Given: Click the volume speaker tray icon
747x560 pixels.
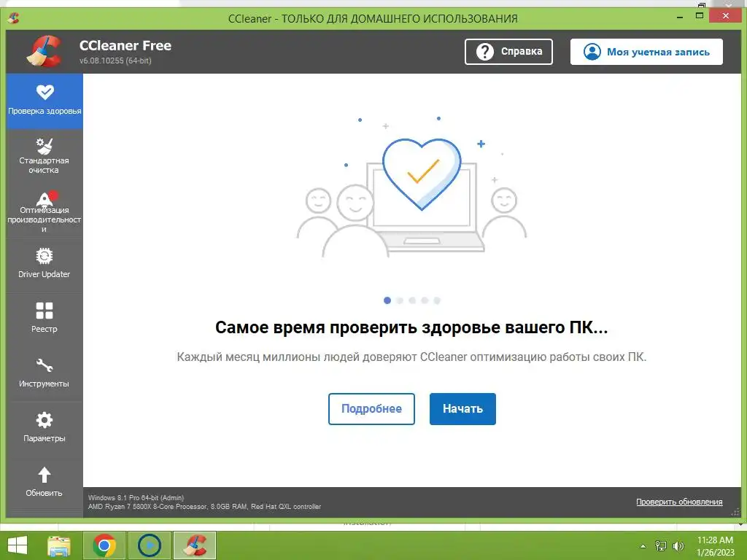Looking at the screenshot, I should [678, 545].
